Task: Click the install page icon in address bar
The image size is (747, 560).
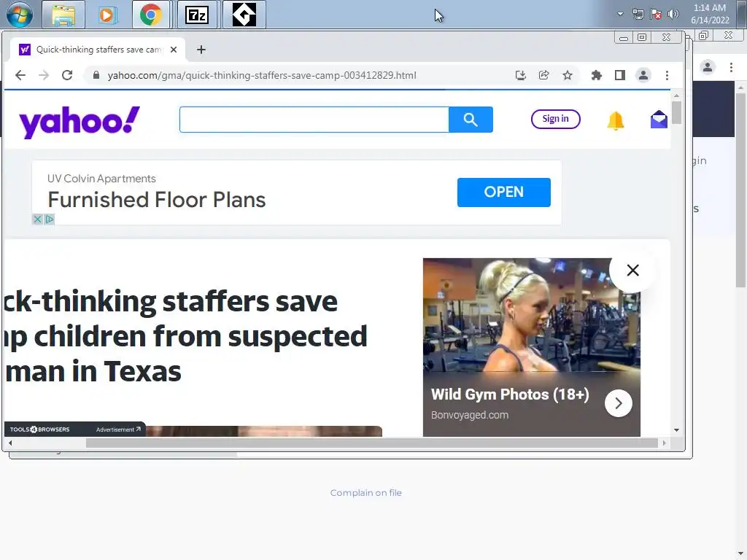Action: (521, 75)
